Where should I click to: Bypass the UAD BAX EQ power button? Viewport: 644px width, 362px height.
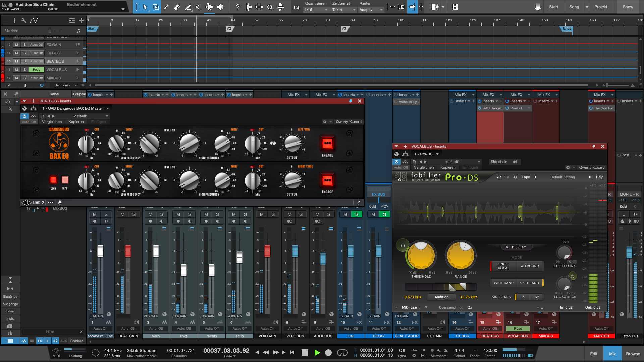(x=24, y=116)
